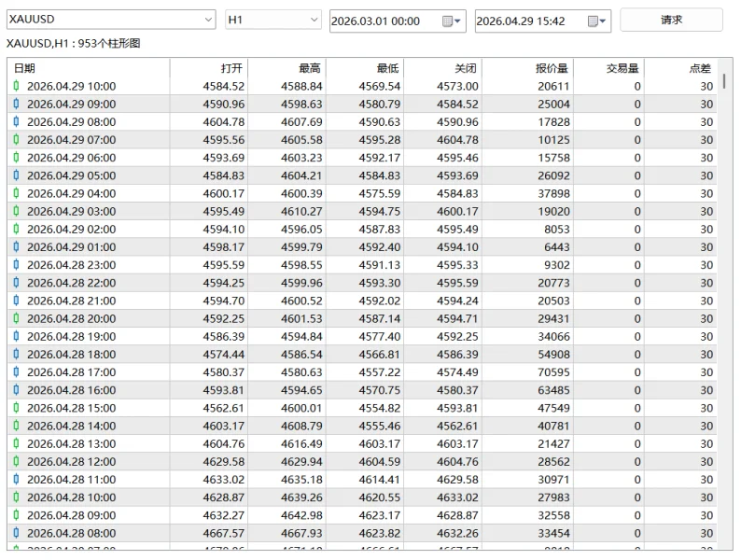Image resolution: width=741 pixels, height=560 pixels.
Task: Sort by 日期 column header
Action: [89, 68]
